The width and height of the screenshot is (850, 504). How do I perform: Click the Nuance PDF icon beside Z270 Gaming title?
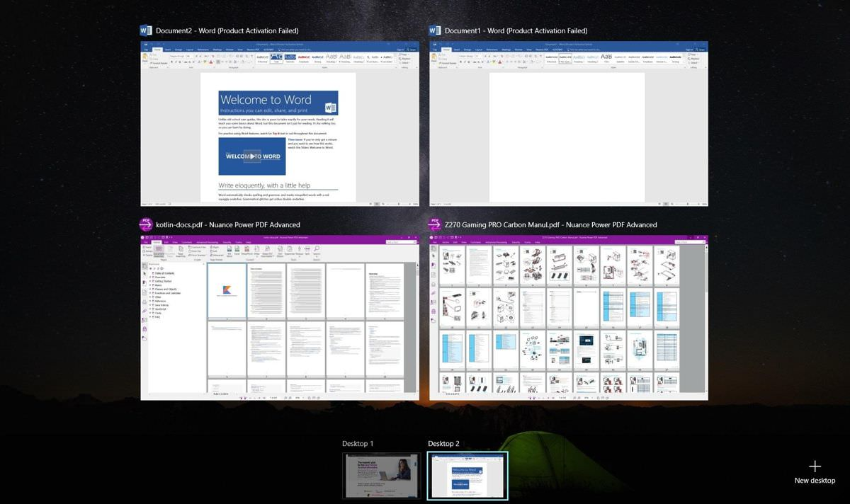(x=435, y=224)
